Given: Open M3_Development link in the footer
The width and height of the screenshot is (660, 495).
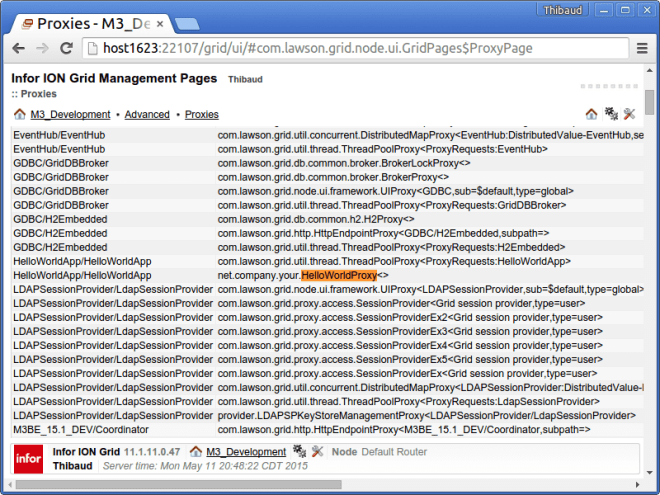Looking at the screenshot, I should click(245, 452).
